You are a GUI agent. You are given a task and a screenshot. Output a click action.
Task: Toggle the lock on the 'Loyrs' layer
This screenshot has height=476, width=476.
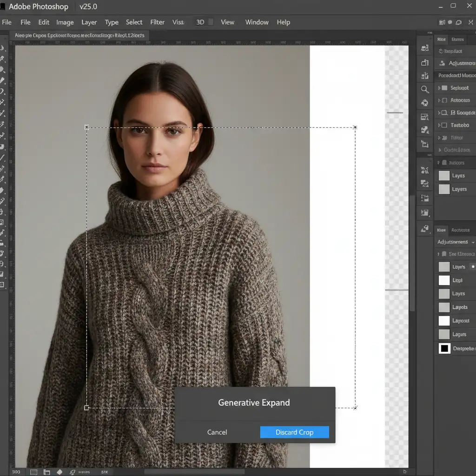(473, 267)
